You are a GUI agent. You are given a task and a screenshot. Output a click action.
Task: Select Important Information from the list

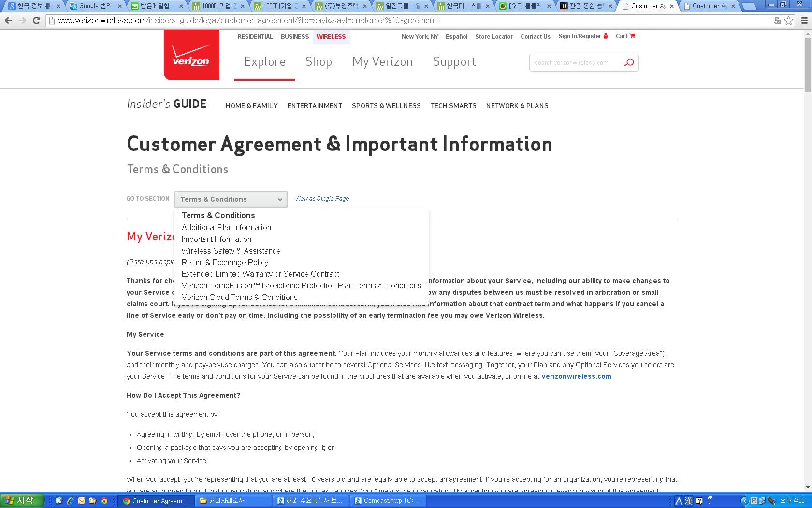(216, 239)
